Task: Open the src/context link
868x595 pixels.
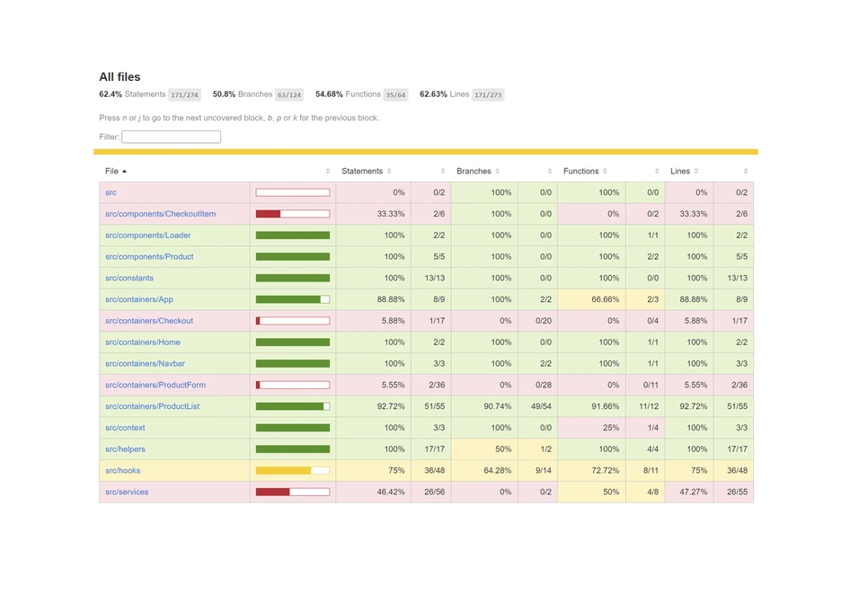Action: click(x=125, y=428)
